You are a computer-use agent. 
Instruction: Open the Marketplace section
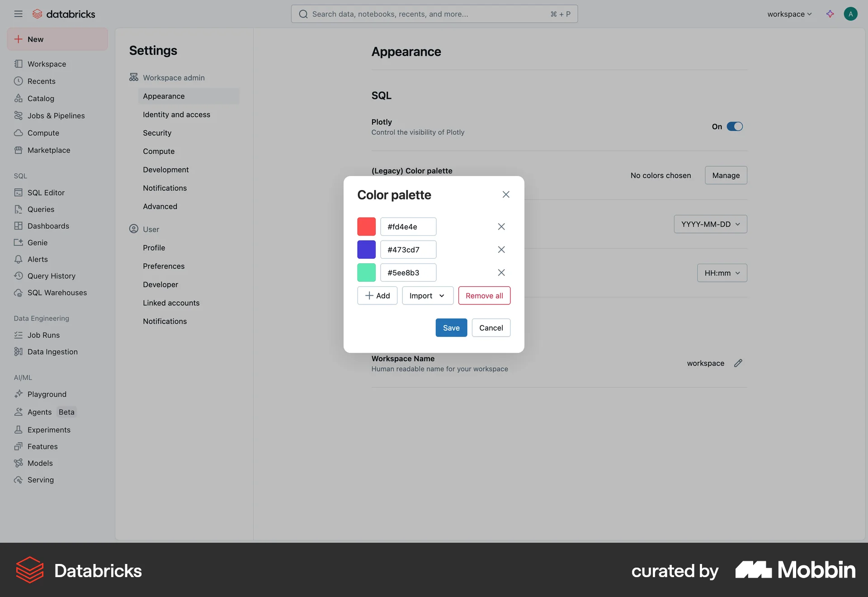pyautogui.click(x=48, y=150)
